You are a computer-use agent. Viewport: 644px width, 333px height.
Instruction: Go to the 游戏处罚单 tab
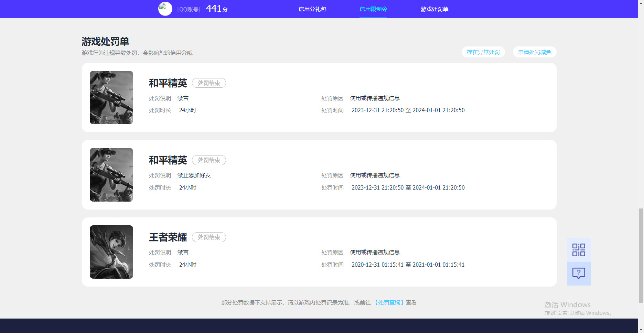tap(434, 9)
